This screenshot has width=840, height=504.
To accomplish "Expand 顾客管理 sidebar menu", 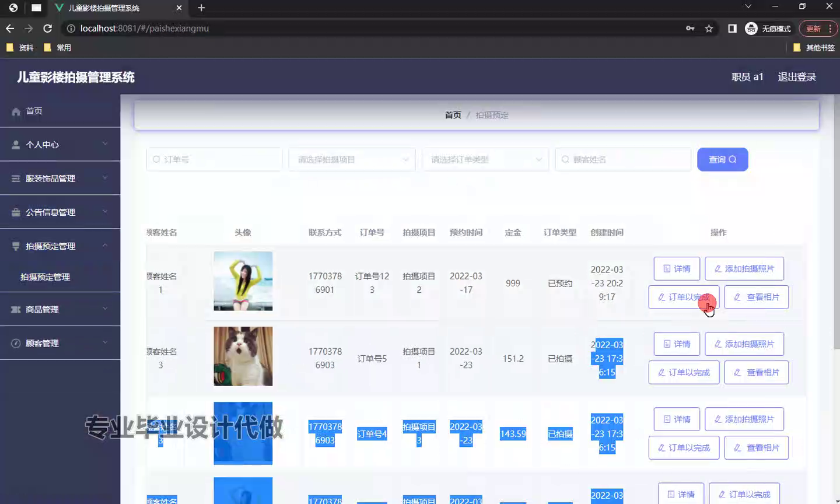I will (60, 343).
